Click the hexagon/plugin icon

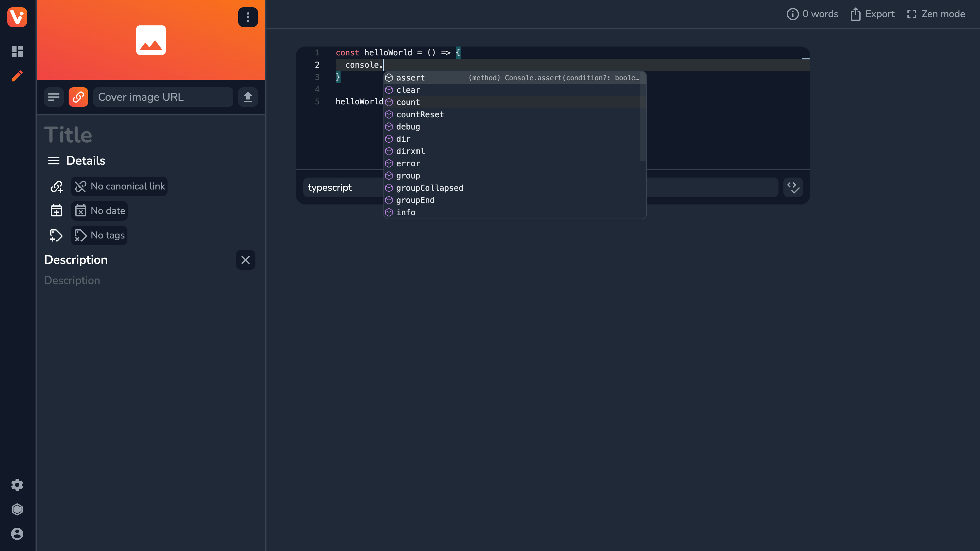17,509
